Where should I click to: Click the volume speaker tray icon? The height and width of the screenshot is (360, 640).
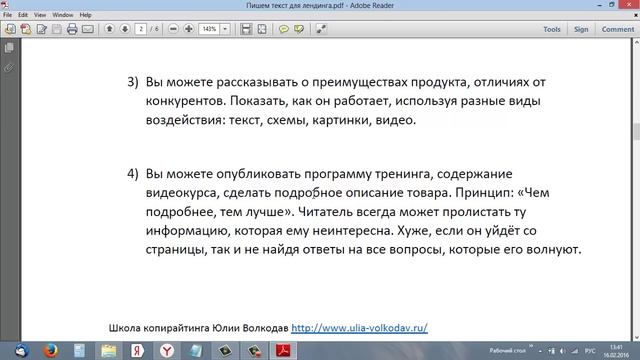[x=562, y=351]
